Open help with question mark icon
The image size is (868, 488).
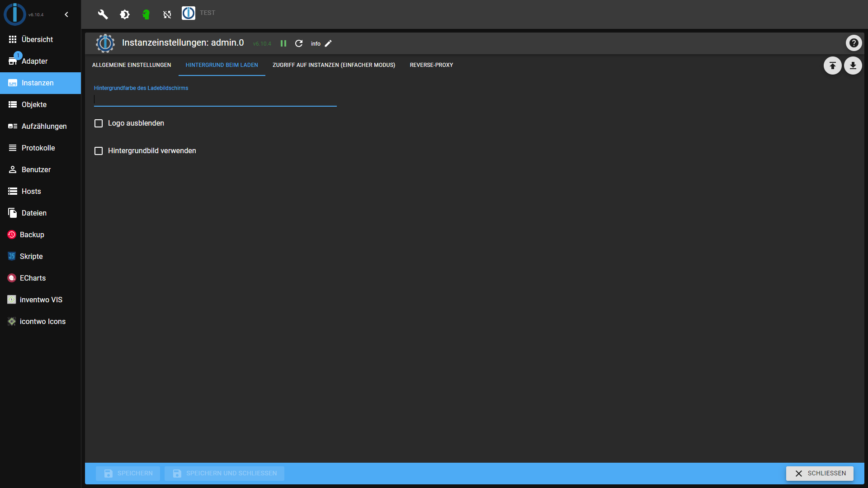(x=854, y=43)
